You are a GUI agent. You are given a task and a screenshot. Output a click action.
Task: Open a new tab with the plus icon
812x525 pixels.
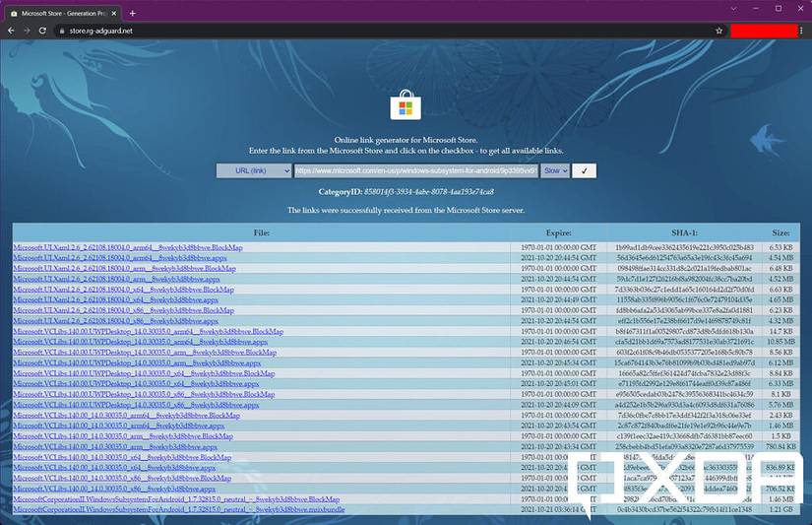coord(133,13)
